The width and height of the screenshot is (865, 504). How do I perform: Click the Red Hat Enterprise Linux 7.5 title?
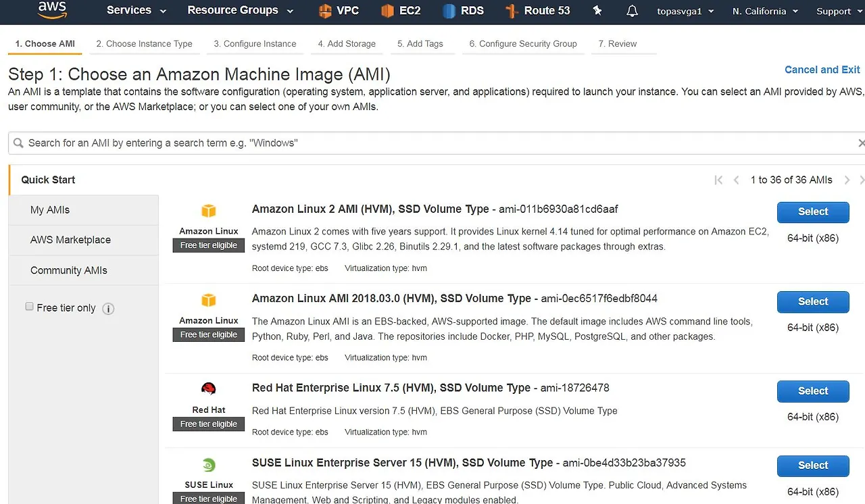pos(391,388)
